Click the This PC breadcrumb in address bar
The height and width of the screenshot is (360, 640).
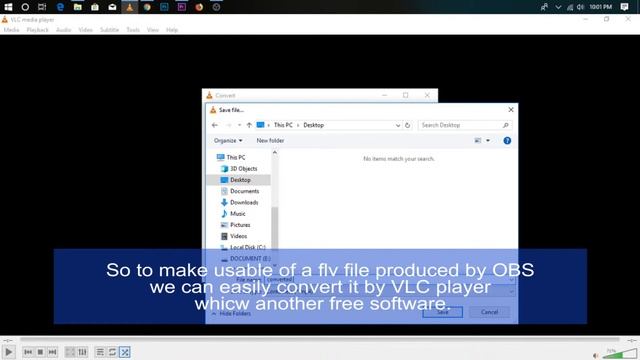pos(283,125)
